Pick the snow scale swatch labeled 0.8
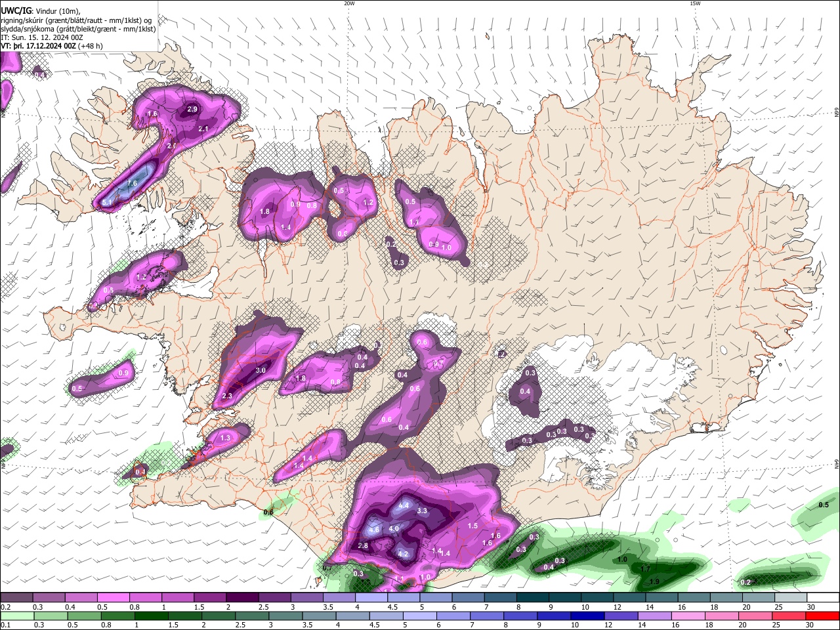This screenshot has width=840, height=630. click(145, 598)
